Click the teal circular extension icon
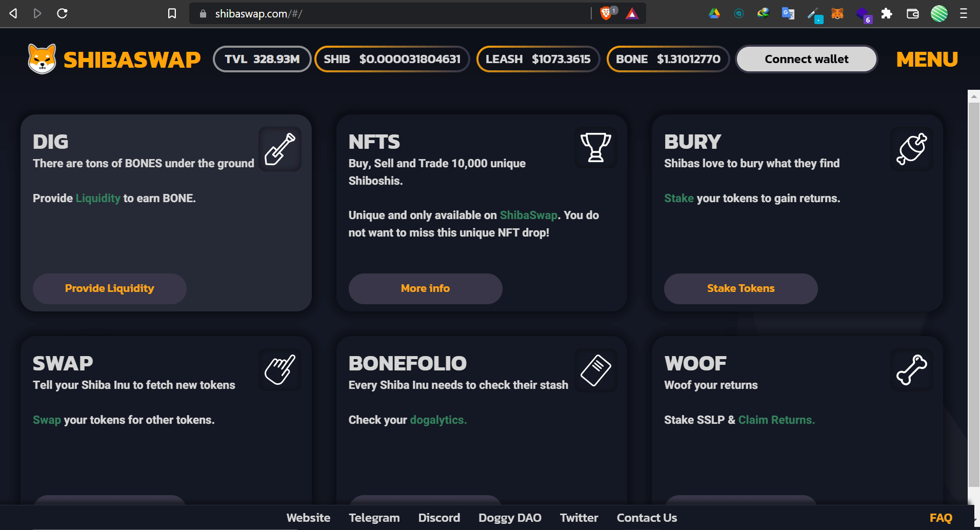Screen dimensions: 980x530 pos(739,14)
